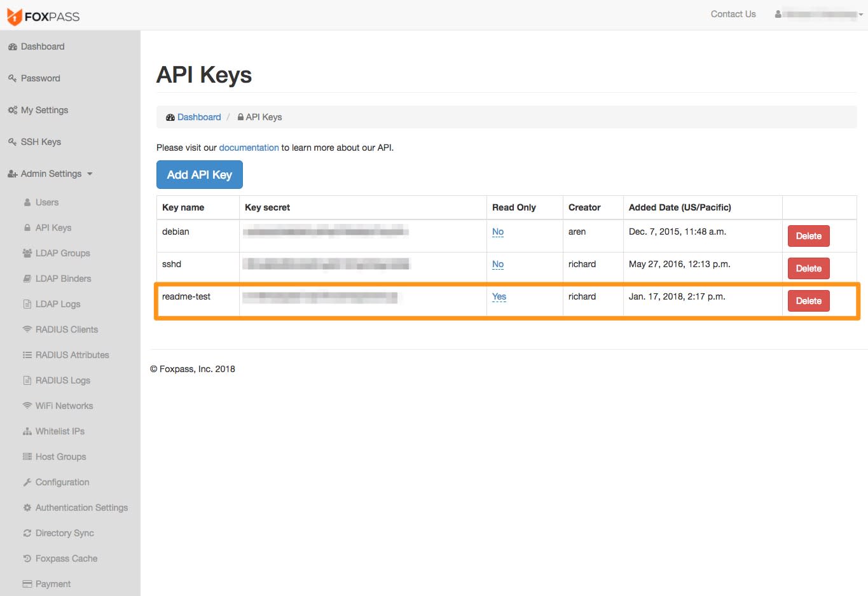
Task: Open the API documentation link
Action: [x=249, y=147]
